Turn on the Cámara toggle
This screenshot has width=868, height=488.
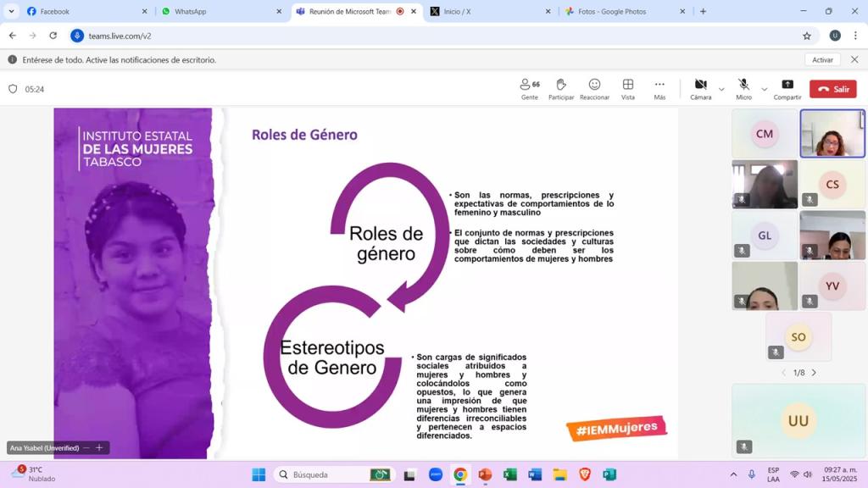(700, 88)
